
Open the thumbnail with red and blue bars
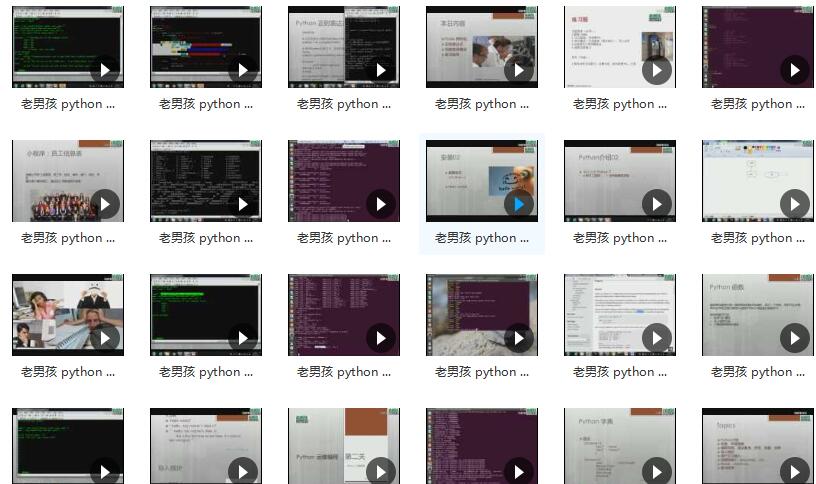206,47
